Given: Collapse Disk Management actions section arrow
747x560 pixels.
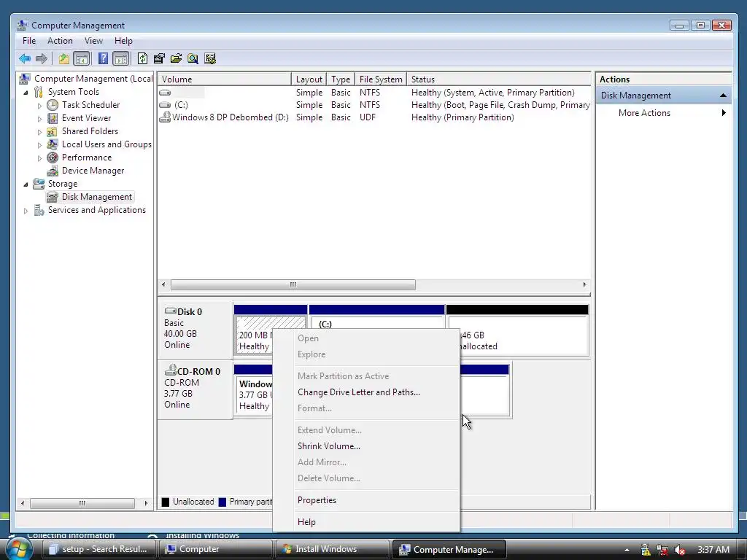Looking at the screenshot, I should (723, 96).
